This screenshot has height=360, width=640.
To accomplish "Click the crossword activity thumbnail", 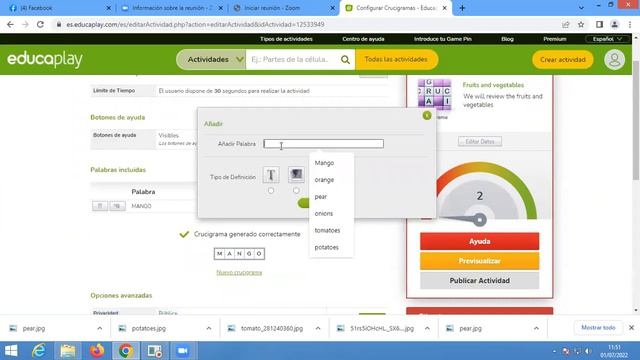I will 434,94.
